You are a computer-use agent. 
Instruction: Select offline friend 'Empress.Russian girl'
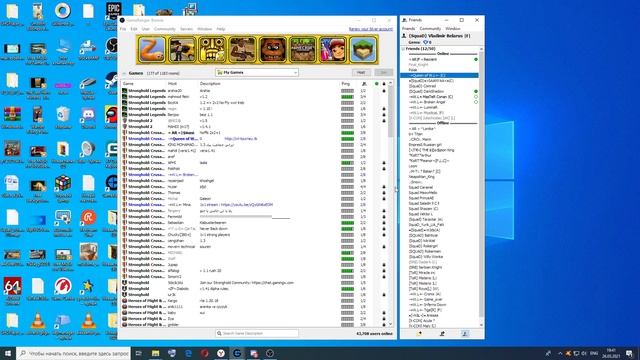[425, 144]
